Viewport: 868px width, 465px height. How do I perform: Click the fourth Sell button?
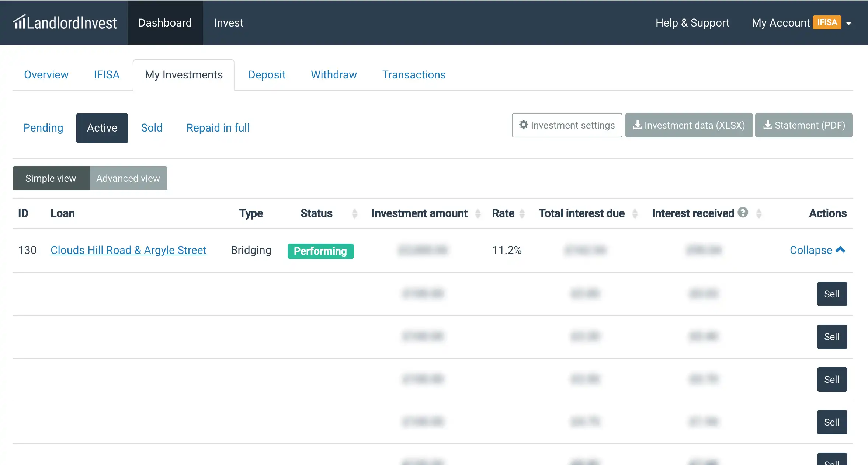coord(832,422)
